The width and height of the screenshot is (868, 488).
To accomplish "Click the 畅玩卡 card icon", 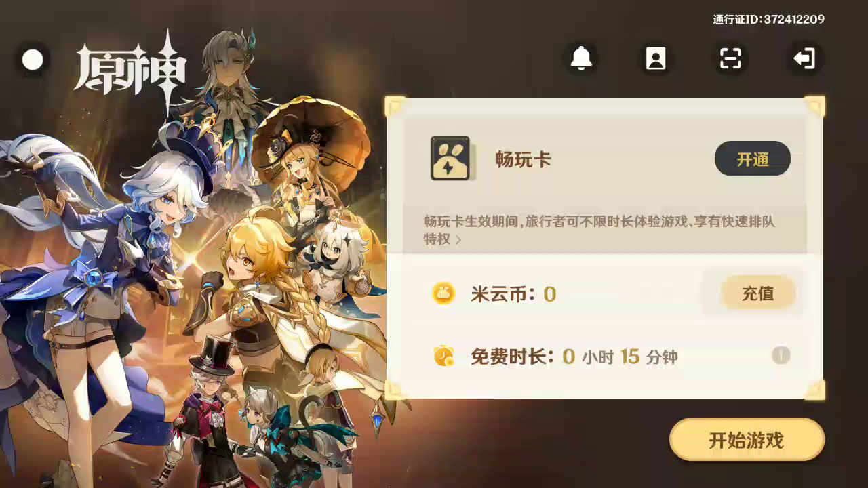I will [x=451, y=159].
